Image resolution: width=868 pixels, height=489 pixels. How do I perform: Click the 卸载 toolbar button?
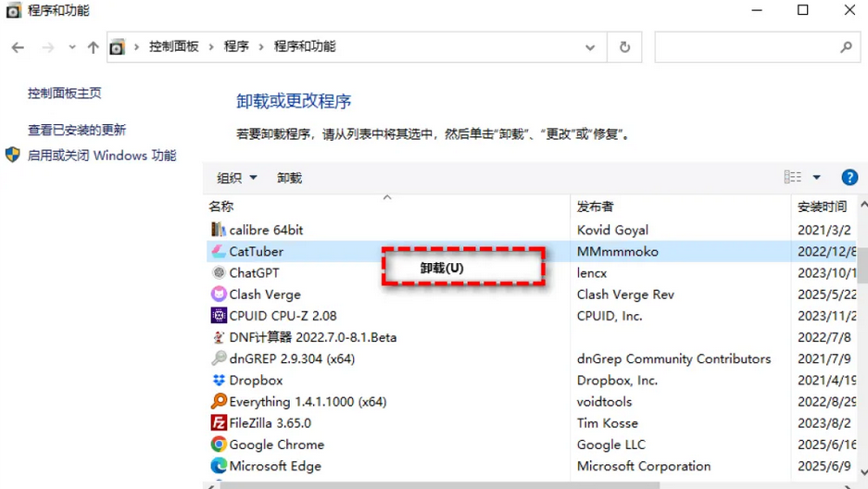[290, 178]
